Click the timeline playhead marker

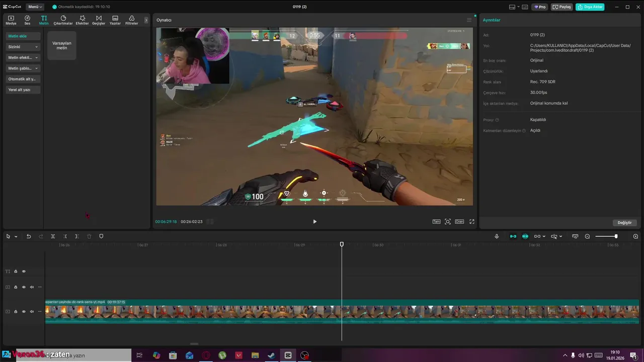click(342, 244)
